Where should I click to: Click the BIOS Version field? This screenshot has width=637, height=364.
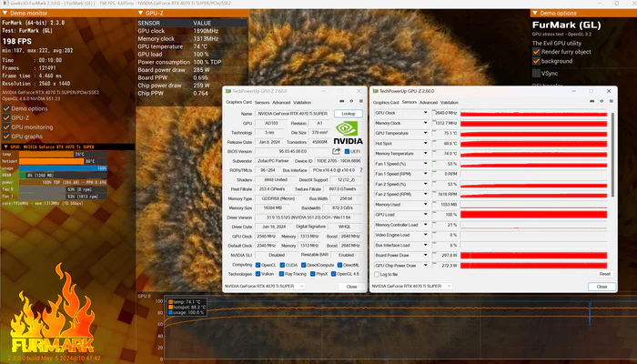[293, 152]
